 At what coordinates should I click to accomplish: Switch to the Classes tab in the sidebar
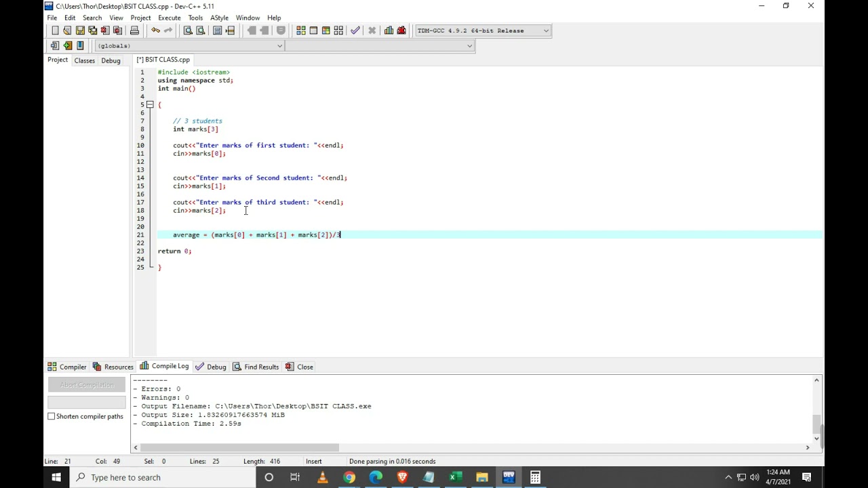point(85,60)
